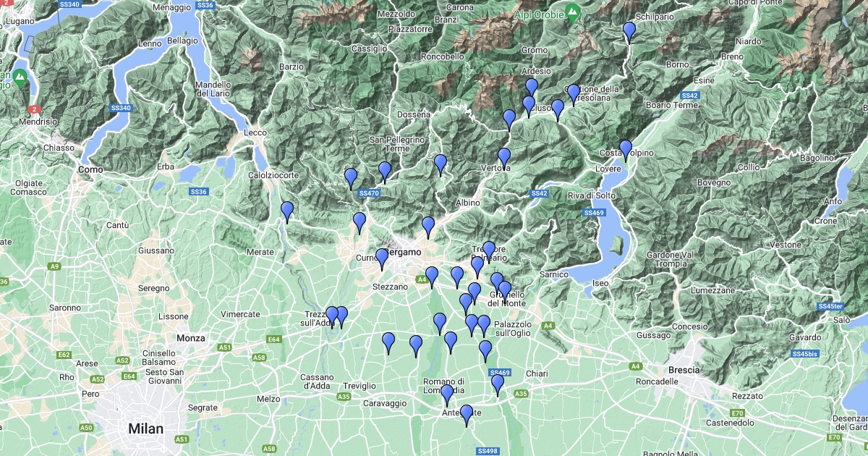This screenshot has height=456, width=868.
Task: Click the green mountain icon near Mendrisio
Action: pyautogui.click(x=19, y=78)
